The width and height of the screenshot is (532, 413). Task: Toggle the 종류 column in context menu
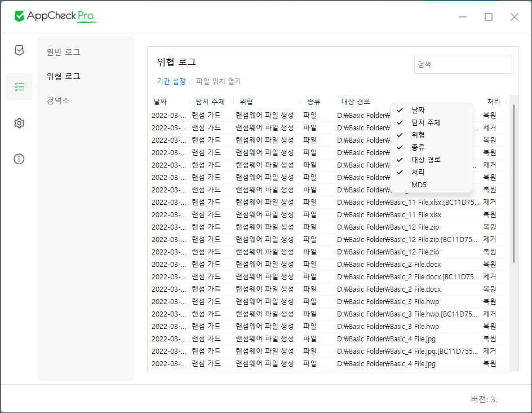coord(418,147)
